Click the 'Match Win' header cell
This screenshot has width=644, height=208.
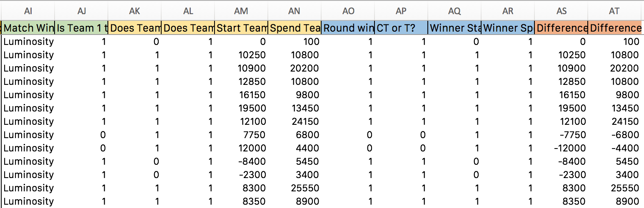[x=28, y=28]
